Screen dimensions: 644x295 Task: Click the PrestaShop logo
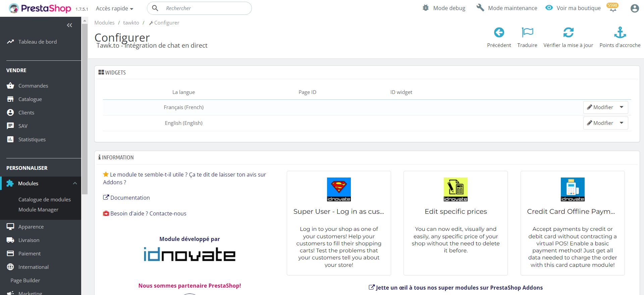point(40,8)
